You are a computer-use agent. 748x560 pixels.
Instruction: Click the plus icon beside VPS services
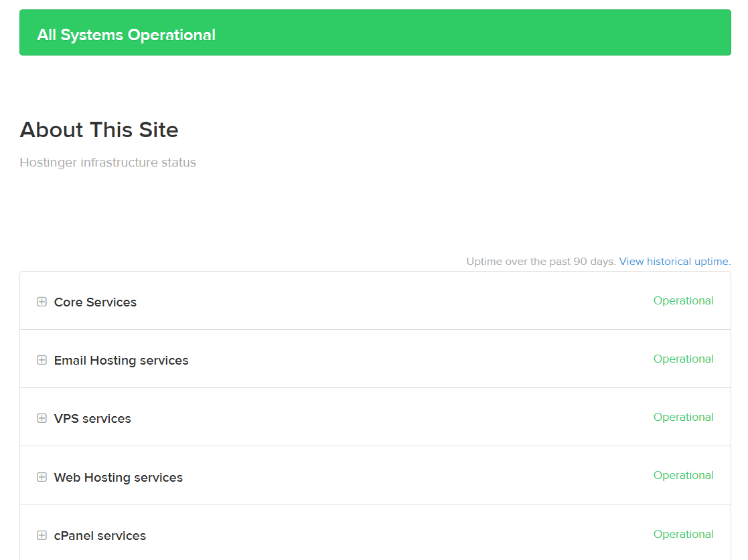42,418
